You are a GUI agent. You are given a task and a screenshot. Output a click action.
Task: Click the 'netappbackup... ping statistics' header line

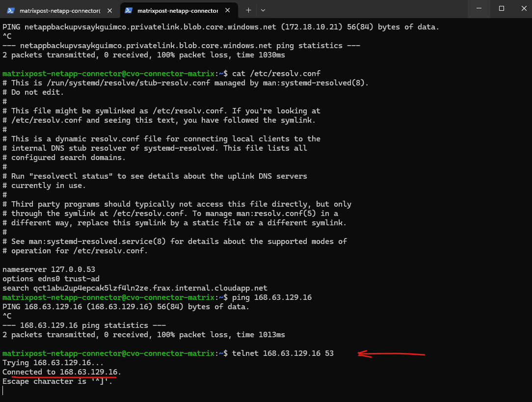pyautogui.click(x=181, y=46)
